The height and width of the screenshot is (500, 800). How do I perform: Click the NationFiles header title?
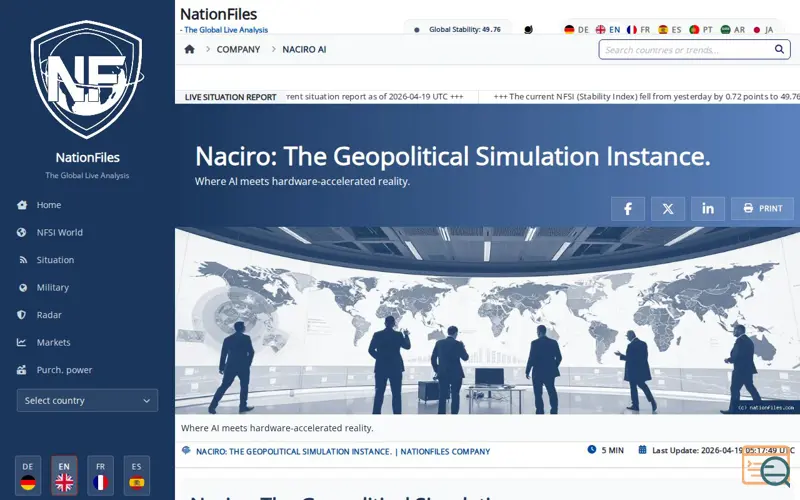[x=218, y=14]
